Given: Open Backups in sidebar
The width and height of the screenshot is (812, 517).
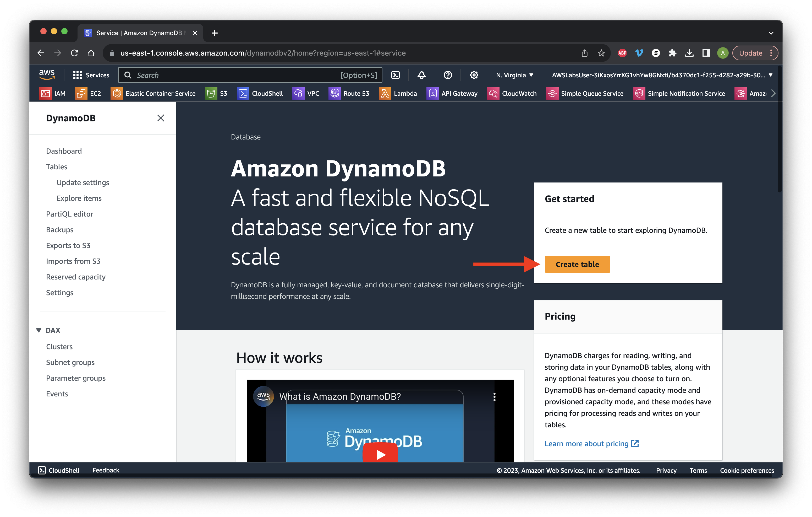Looking at the screenshot, I should coord(60,229).
